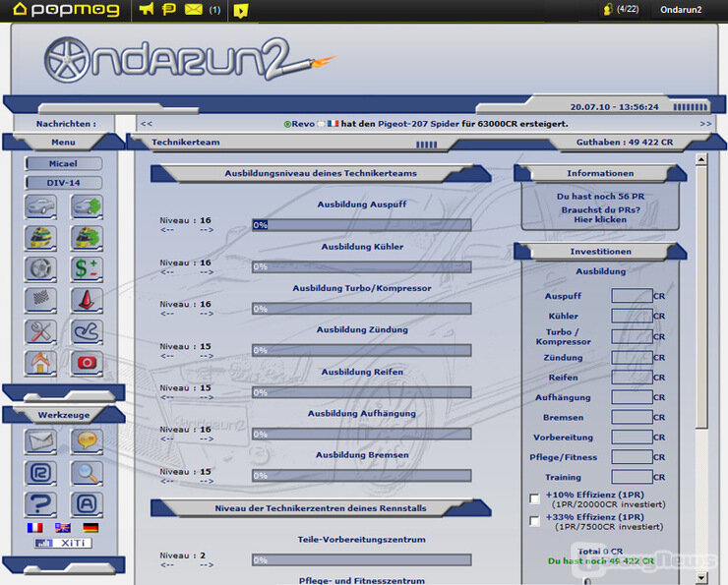The height and width of the screenshot is (585, 728).
Task: Click the friends online icon (4/22)
Action: click(621, 9)
